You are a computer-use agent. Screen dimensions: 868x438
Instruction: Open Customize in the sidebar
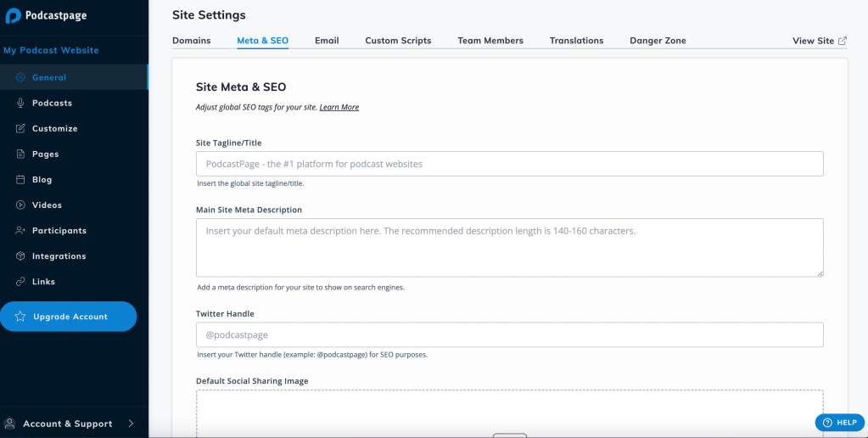coord(74,128)
